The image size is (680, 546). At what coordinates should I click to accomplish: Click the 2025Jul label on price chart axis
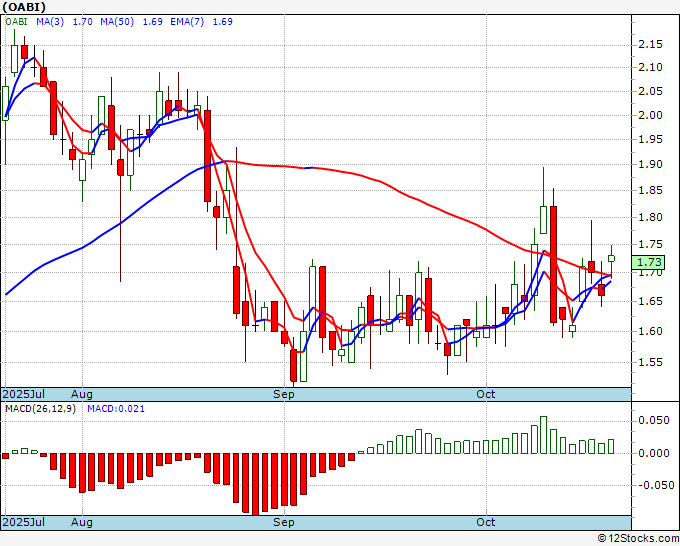pos(23,394)
